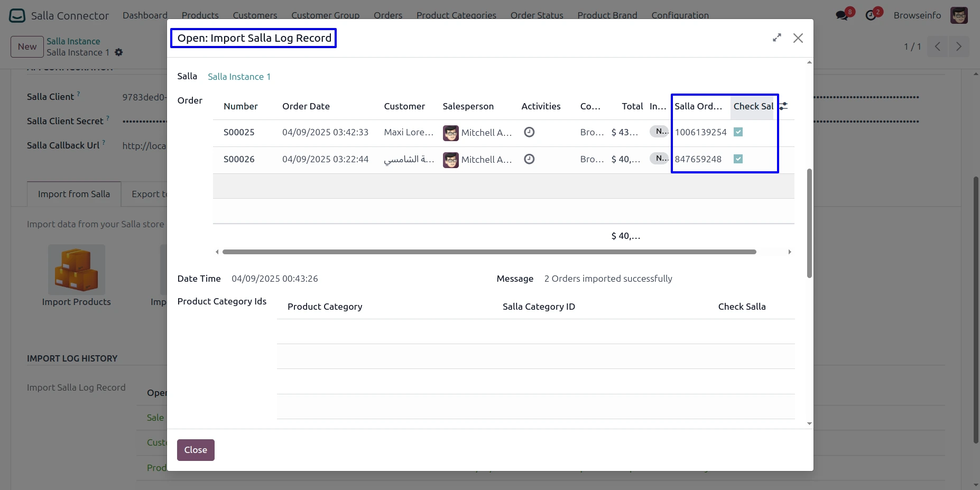Screen dimensions: 980x490
Task: Switch to the Import from Salla tab
Action: 74,194
